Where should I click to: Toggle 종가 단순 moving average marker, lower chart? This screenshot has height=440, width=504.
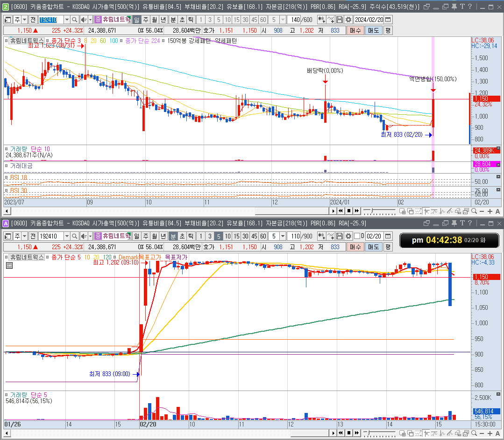(x=47, y=257)
